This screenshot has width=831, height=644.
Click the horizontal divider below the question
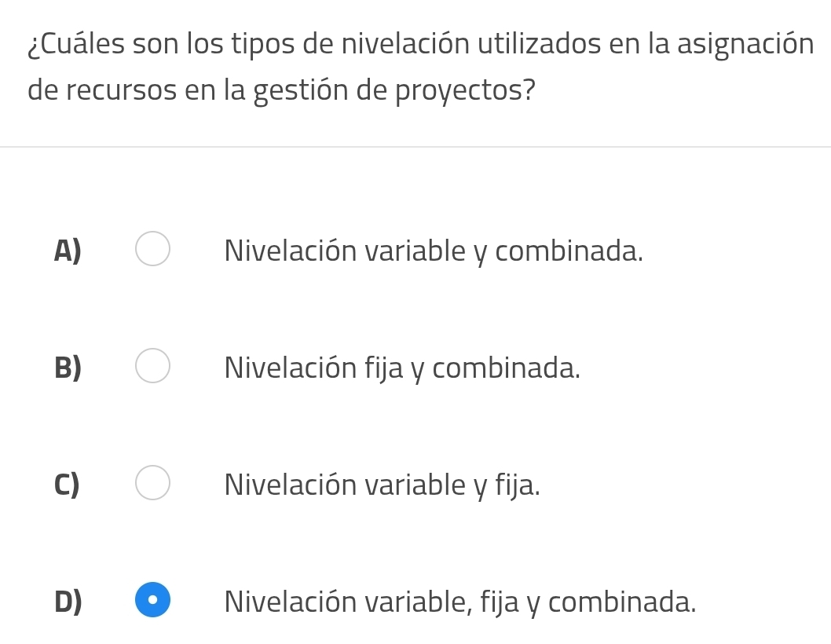pos(415,147)
